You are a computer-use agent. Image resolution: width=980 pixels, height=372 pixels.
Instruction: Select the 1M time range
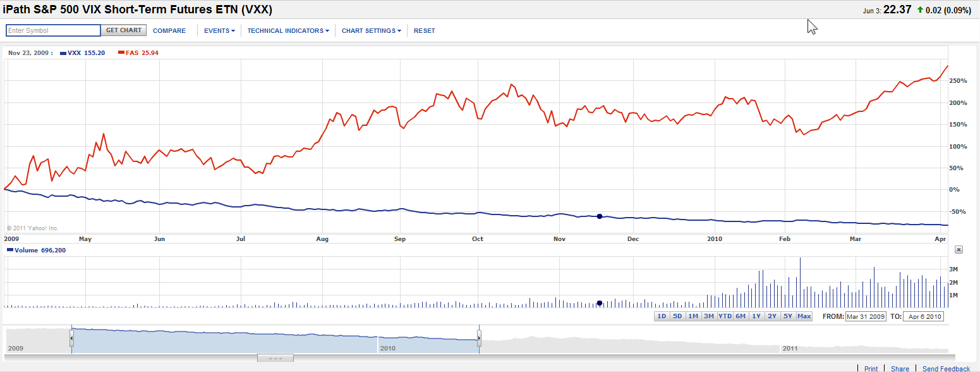(x=693, y=316)
